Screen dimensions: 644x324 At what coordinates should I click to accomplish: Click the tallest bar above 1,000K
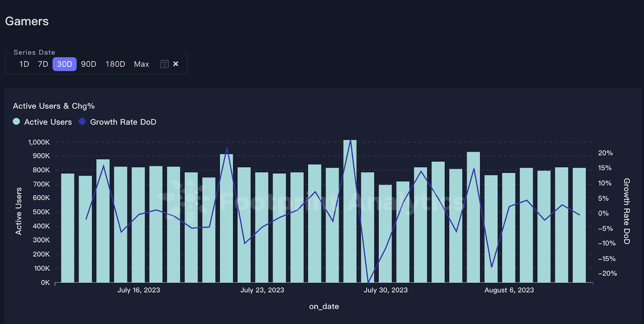pyautogui.click(x=350, y=211)
